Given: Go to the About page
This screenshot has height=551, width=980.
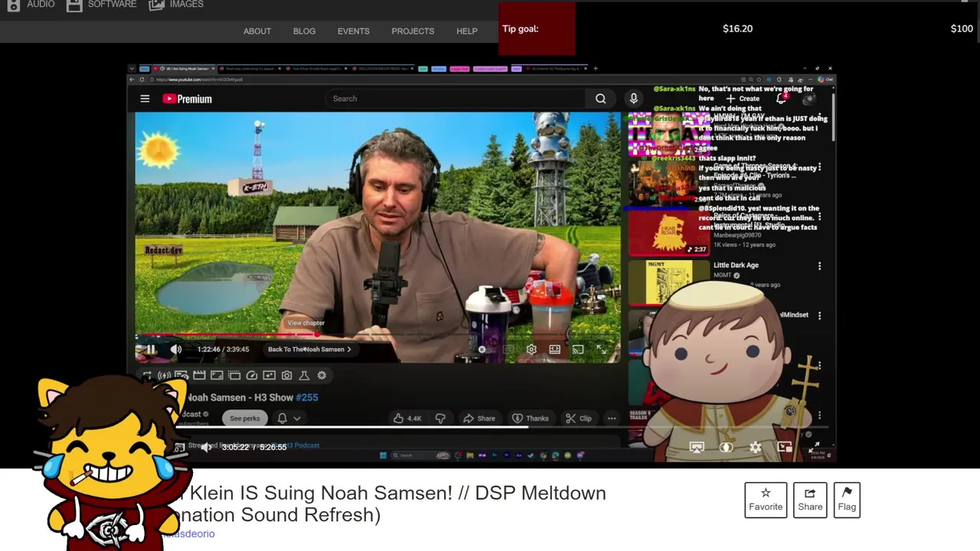Looking at the screenshot, I should [x=257, y=31].
